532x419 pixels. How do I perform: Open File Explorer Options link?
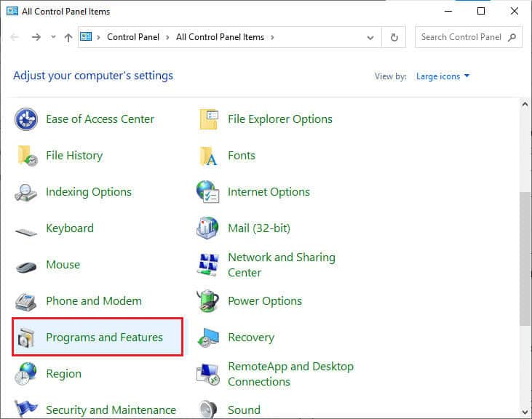tap(280, 119)
